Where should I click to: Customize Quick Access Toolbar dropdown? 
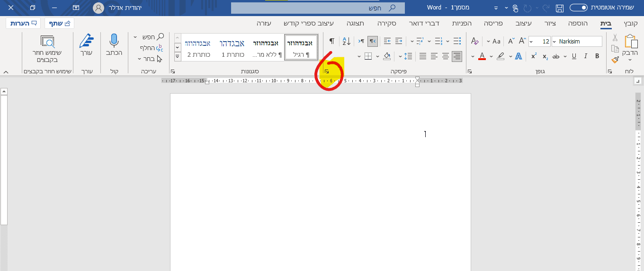click(x=496, y=8)
